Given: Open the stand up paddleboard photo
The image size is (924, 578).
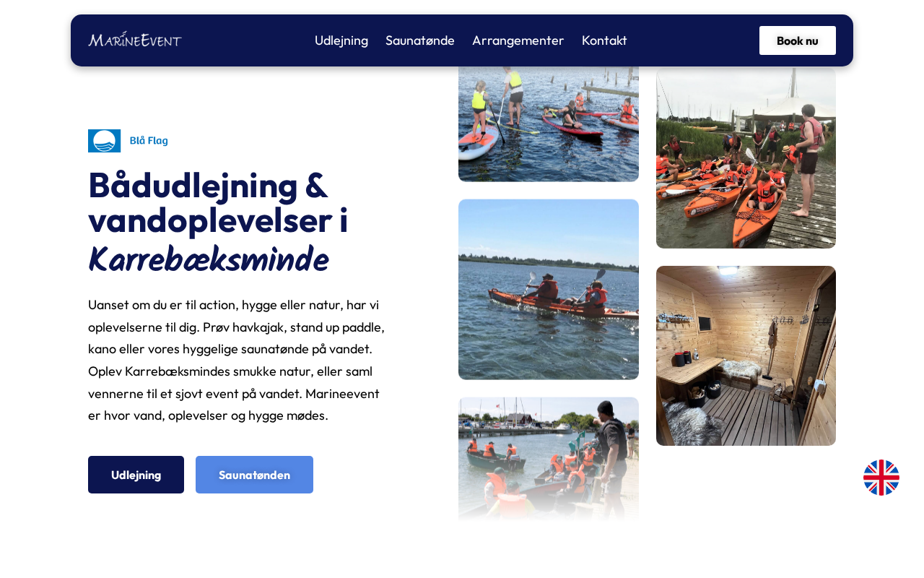Looking at the screenshot, I should (549, 124).
